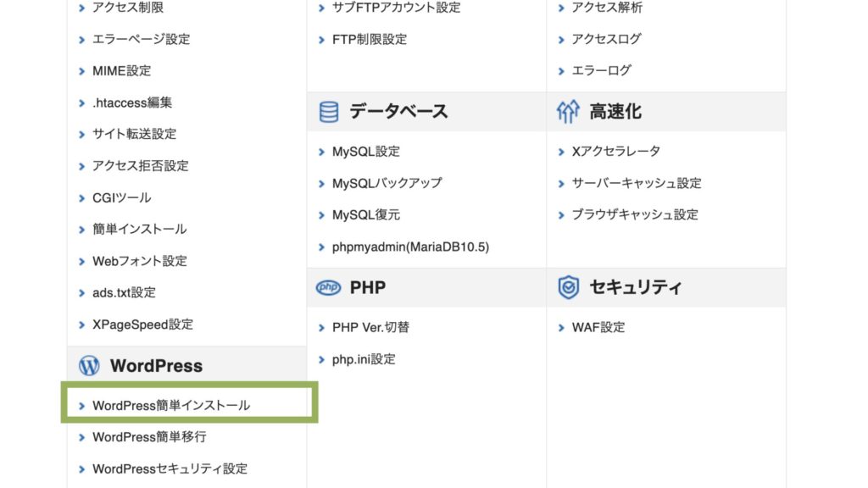Screen dimensions: 868x488
Task: Click the WordPress logo icon
Action: [x=89, y=366]
